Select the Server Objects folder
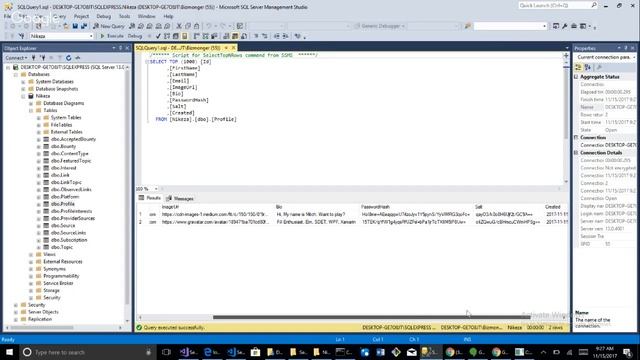This screenshot has height=360, width=640. [x=43, y=312]
